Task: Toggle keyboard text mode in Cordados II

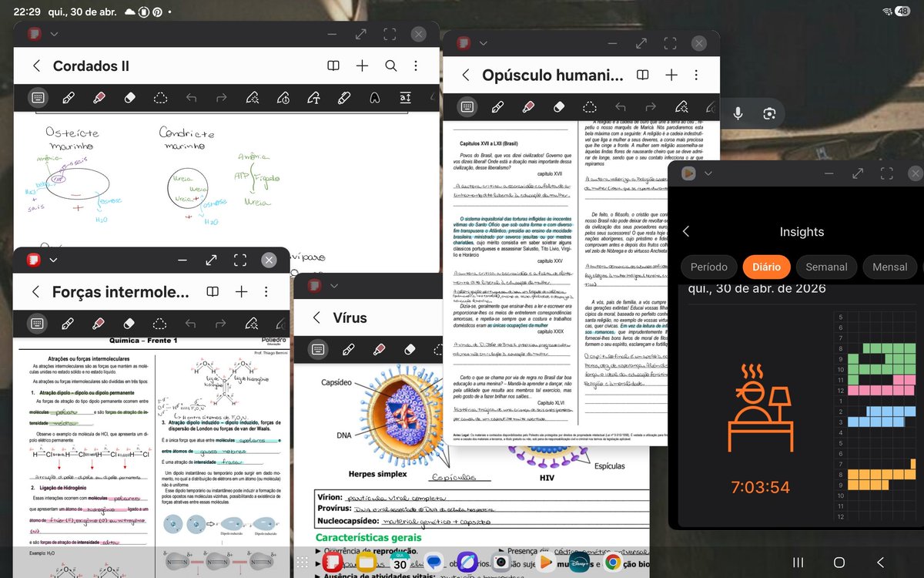Action: tap(37, 98)
